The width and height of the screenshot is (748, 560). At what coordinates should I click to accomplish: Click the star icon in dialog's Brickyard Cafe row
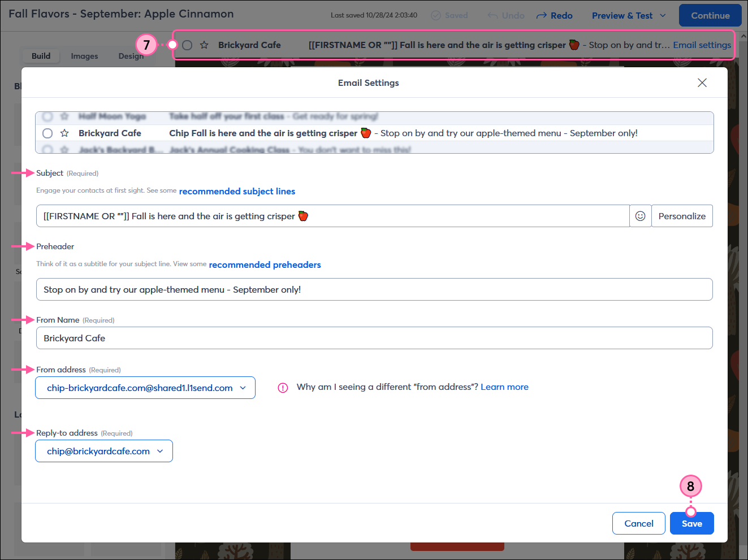[64, 133]
